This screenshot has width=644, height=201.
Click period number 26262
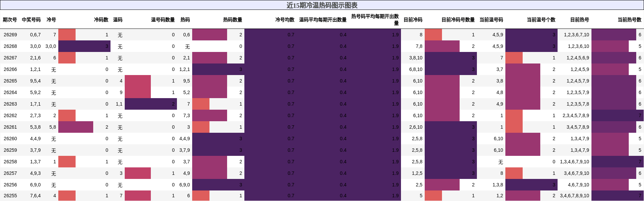(10, 115)
